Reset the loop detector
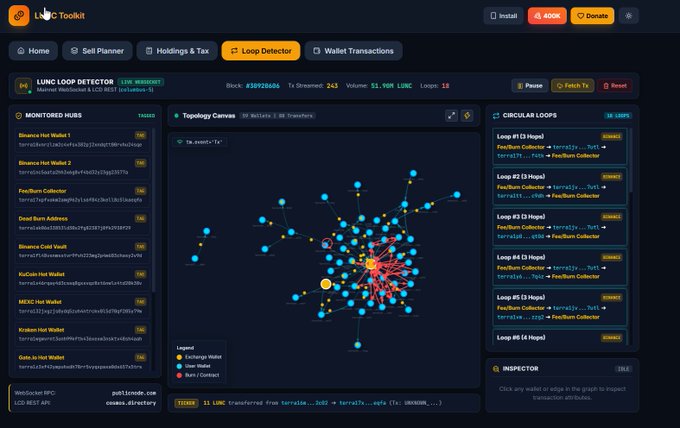The height and width of the screenshot is (428, 680). click(615, 86)
